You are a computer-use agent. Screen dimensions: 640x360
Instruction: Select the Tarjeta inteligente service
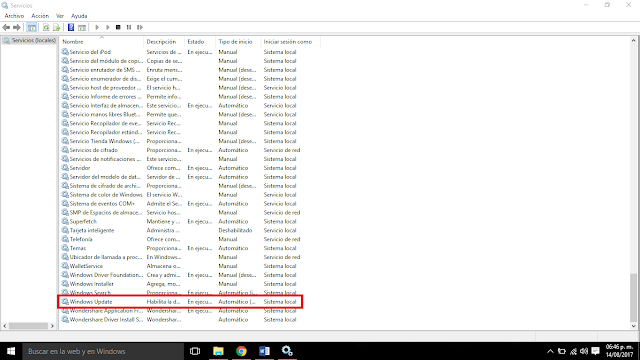(x=180, y=230)
